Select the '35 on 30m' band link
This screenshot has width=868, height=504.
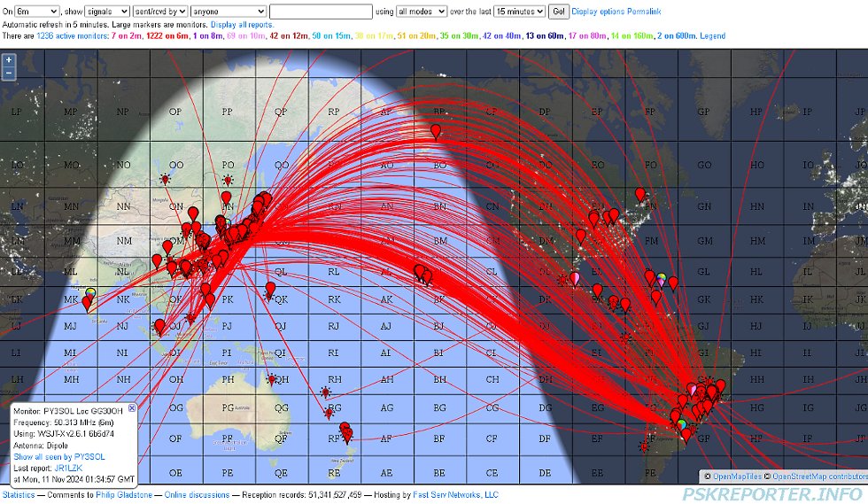coord(459,35)
